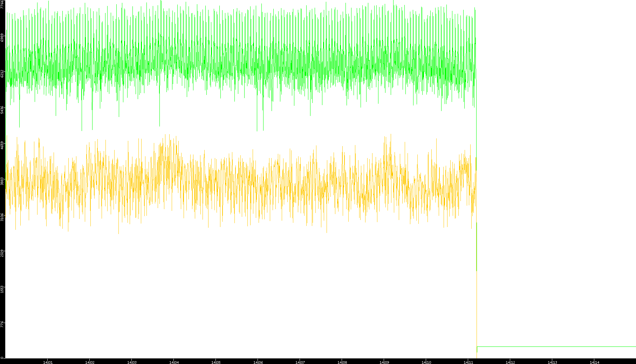Select the 2329 vertical axis label
Viewport: 636px width, 364px height.
point(2,253)
